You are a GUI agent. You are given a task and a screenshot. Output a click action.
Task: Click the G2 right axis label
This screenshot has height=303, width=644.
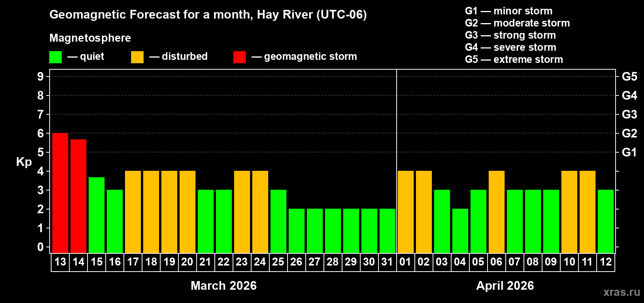point(630,133)
